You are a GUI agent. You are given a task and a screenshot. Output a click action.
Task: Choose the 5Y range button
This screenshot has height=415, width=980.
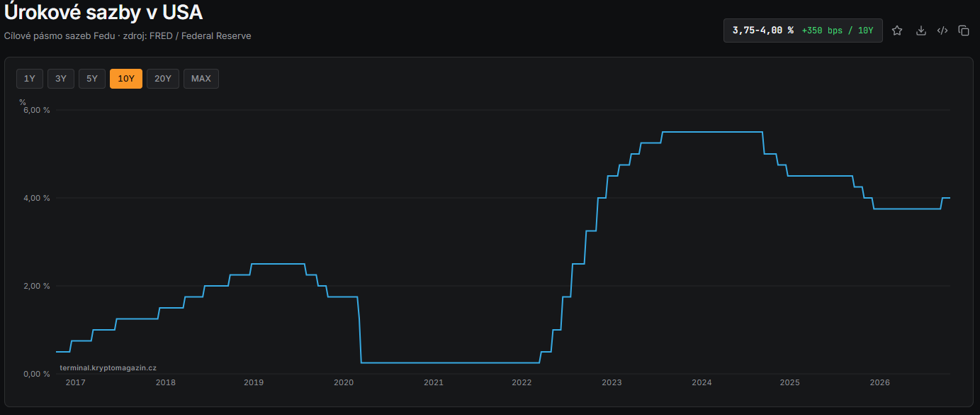tap(92, 79)
